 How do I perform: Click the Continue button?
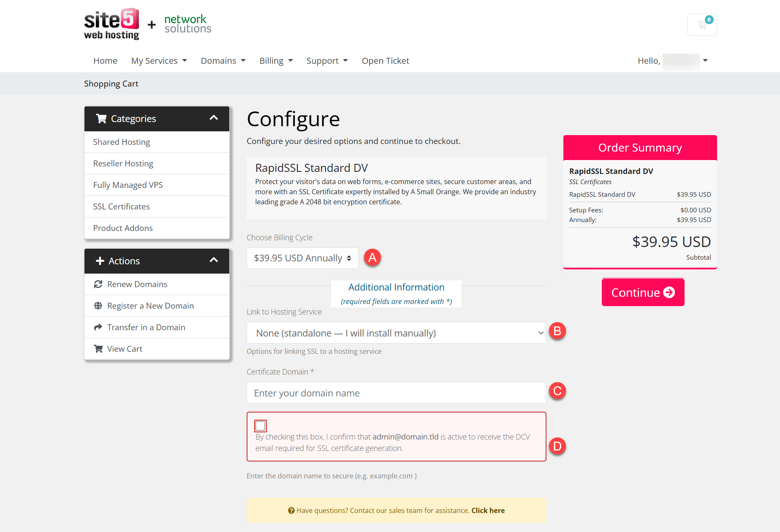coord(643,292)
